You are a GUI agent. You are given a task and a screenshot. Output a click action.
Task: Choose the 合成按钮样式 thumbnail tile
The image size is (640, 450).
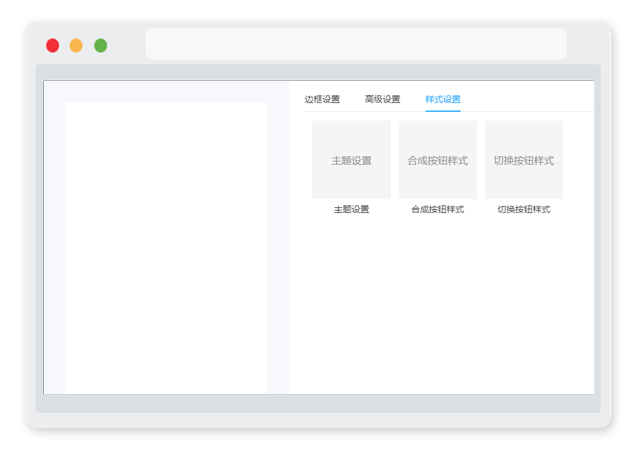click(x=438, y=160)
